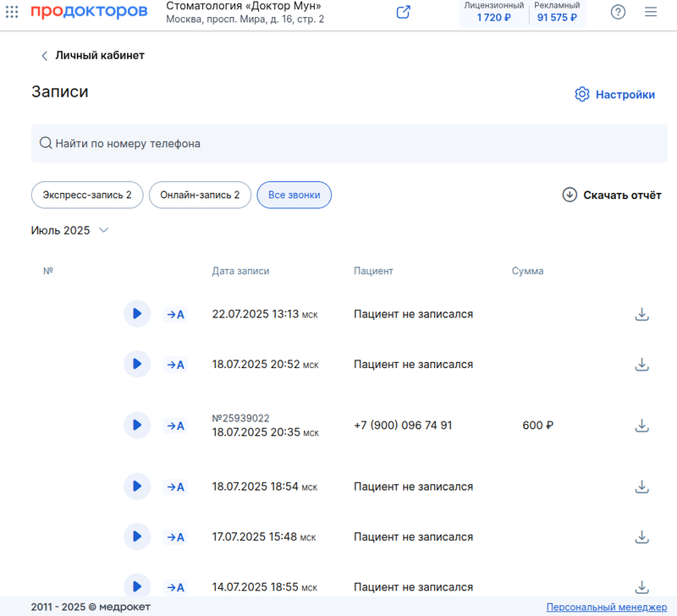Click clinic name Стоматология «Доктор Мун»
The height and width of the screenshot is (616, 677).
click(x=244, y=6)
